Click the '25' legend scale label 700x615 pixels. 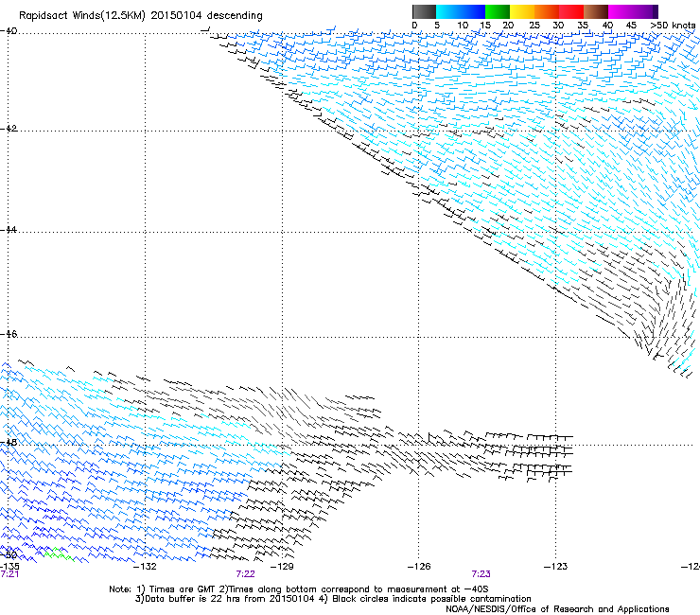(x=534, y=25)
